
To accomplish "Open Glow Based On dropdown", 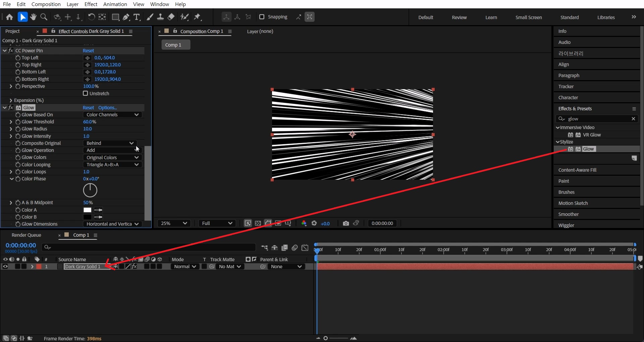I will tap(112, 115).
